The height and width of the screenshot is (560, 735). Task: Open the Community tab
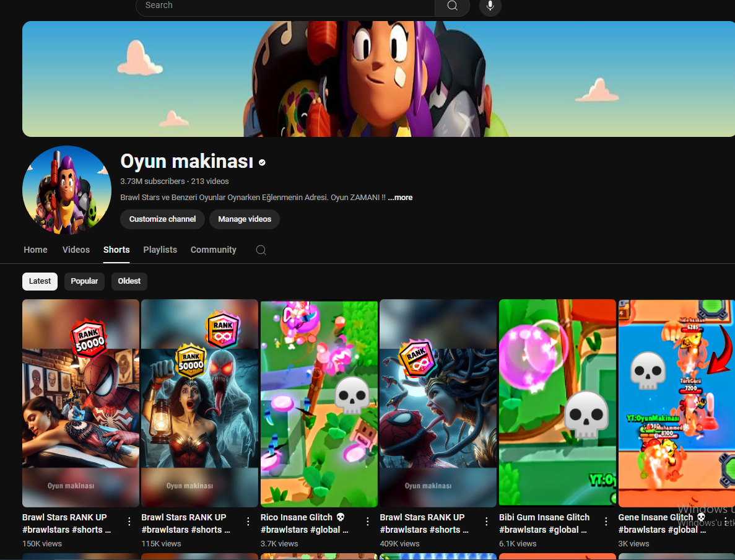[213, 250]
